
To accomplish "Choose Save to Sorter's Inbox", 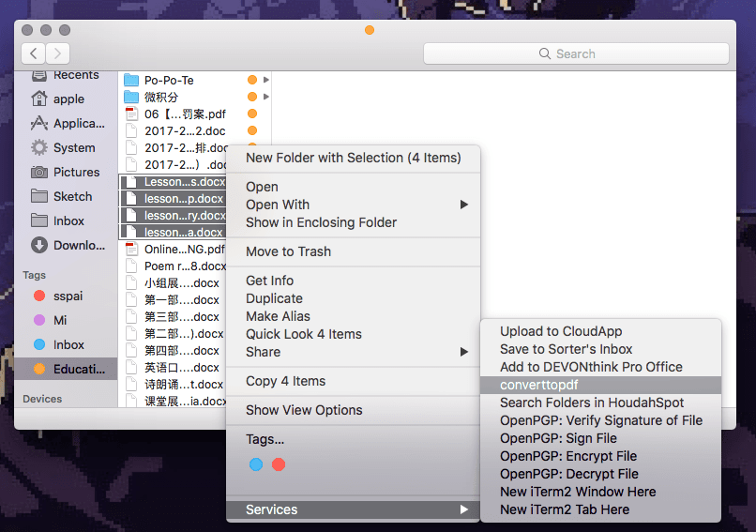I will 600,349.
